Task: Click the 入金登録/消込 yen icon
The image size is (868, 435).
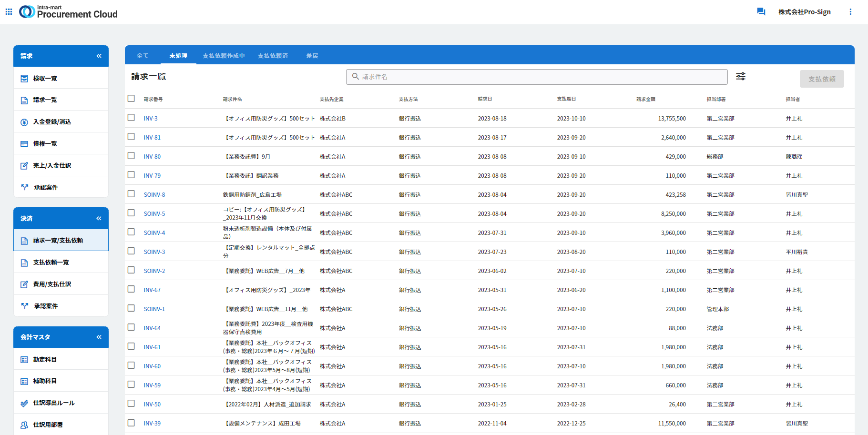Action: click(x=24, y=122)
